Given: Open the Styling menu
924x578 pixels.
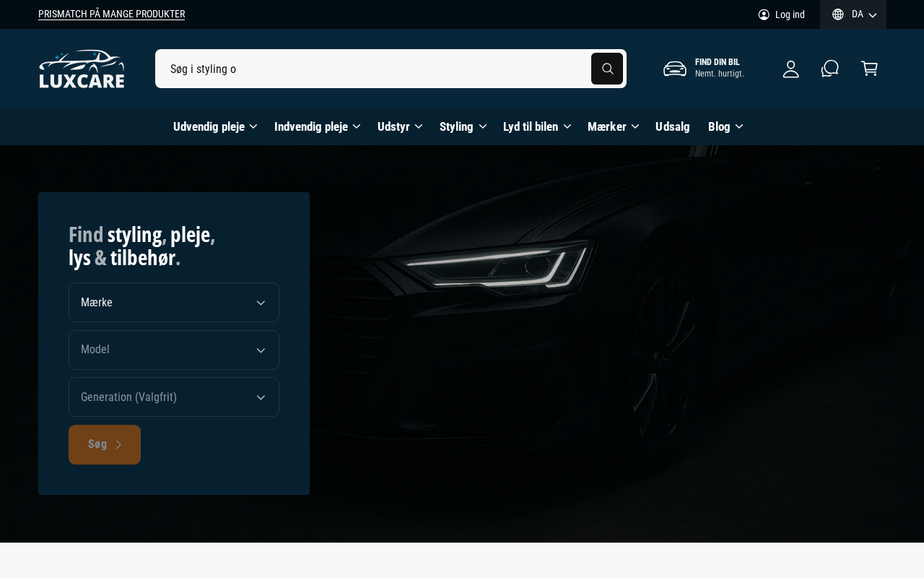Looking at the screenshot, I should click(x=463, y=126).
